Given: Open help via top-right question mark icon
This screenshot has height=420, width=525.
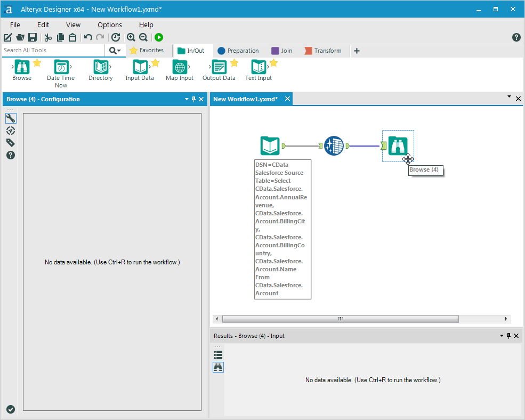Looking at the screenshot, I should 516,37.
